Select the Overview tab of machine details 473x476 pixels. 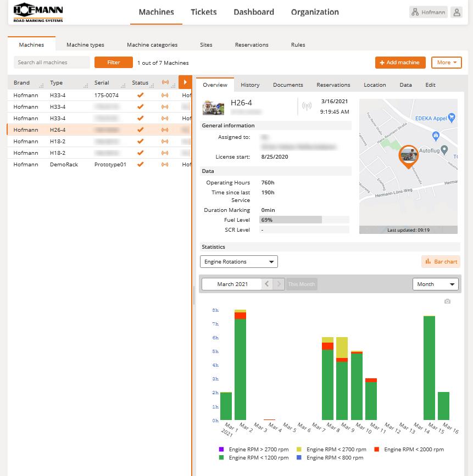(x=215, y=85)
